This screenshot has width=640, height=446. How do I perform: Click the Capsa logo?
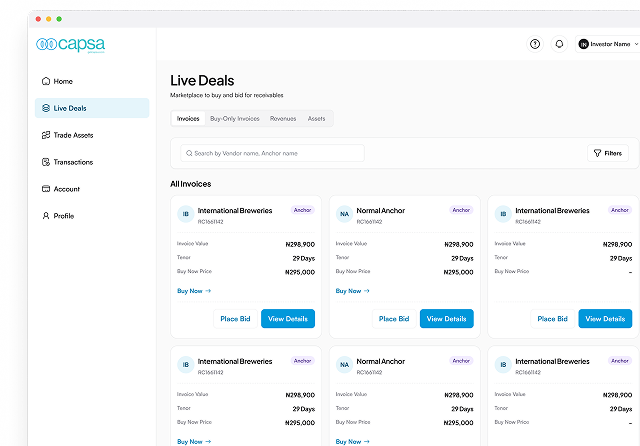tap(71, 44)
